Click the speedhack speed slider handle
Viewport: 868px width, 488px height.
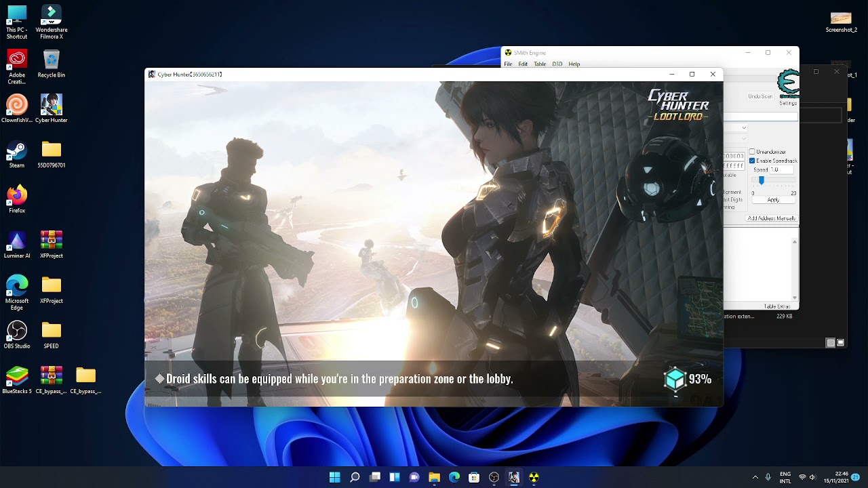pyautogui.click(x=761, y=181)
